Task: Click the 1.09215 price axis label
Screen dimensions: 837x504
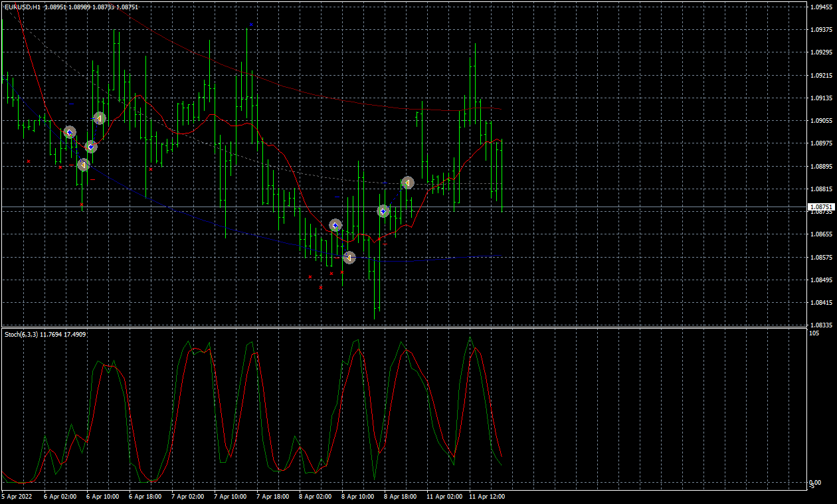Action: click(821, 75)
